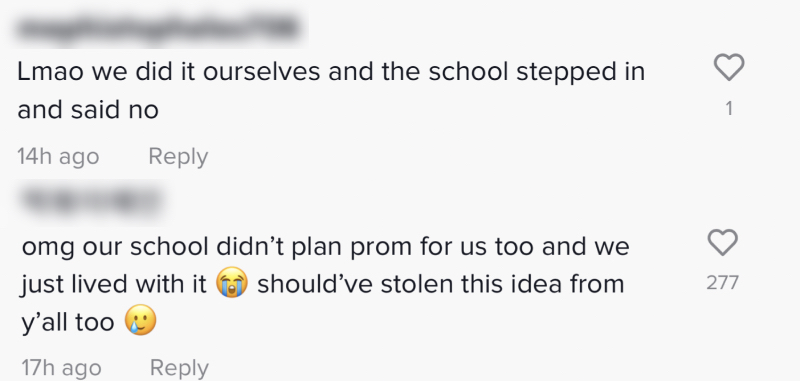The image size is (800, 381).
Task: Click the loudly crying face emoji
Action: (x=232, y=284)
